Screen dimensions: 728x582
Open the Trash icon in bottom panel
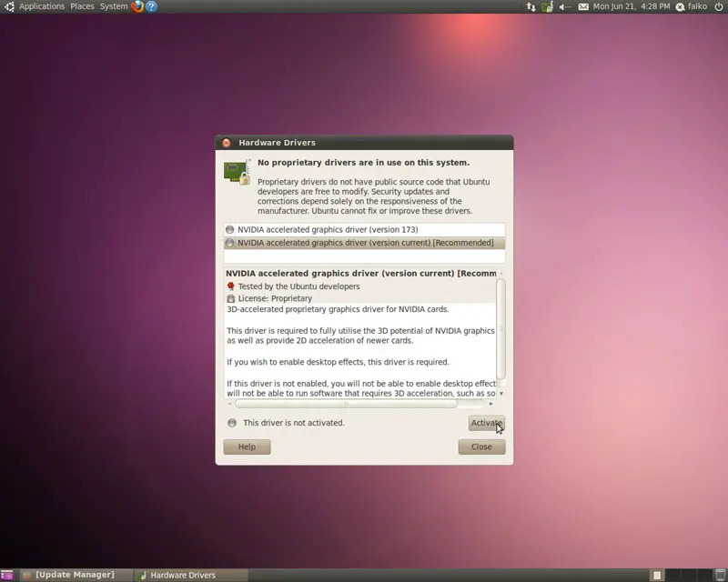pyautogui.click(x=720, y=575)
